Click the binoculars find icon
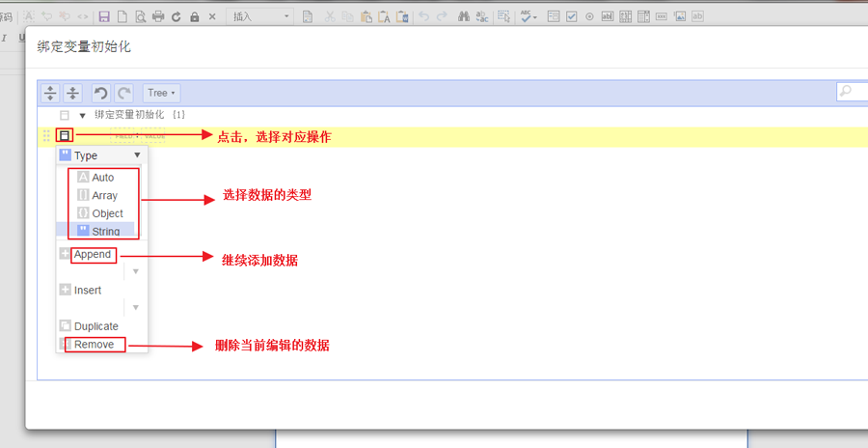The width and height of the screenshot is (868, 448). pyautogui.click(x=463, y=16)
